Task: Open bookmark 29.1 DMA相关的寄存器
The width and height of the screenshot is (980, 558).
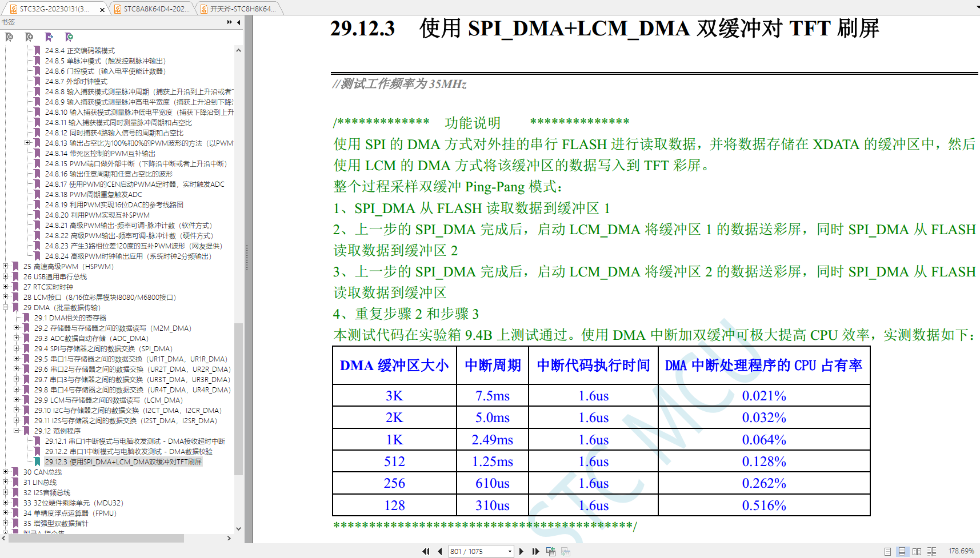Action: click(70, 318)
